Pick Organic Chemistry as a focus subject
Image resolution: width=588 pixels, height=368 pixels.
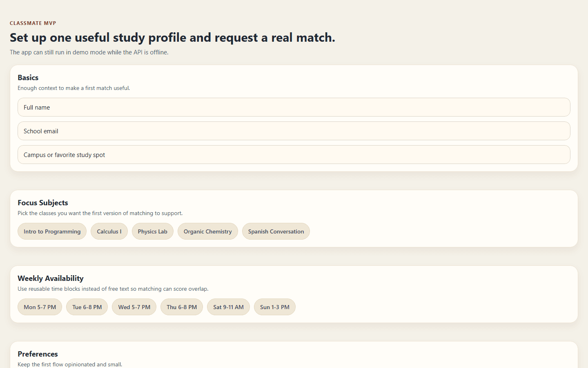point(207,231)
